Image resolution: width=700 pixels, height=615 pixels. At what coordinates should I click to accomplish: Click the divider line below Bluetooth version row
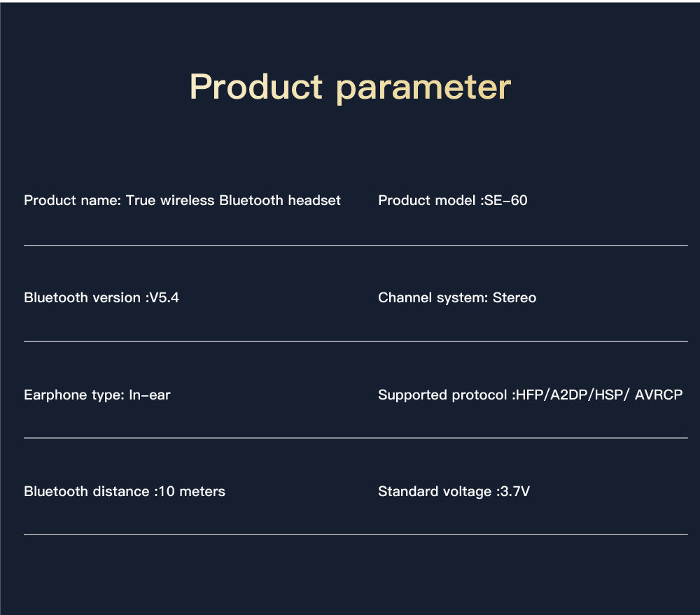click(x=356, y=341)
